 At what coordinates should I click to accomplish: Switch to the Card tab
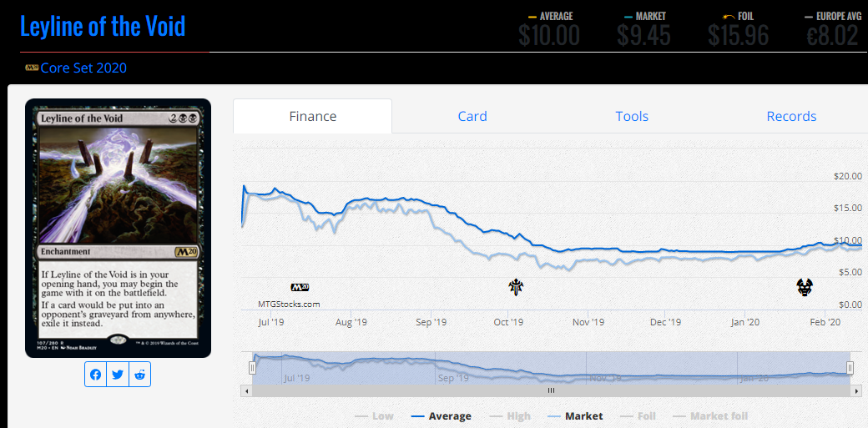click(472, 116)
